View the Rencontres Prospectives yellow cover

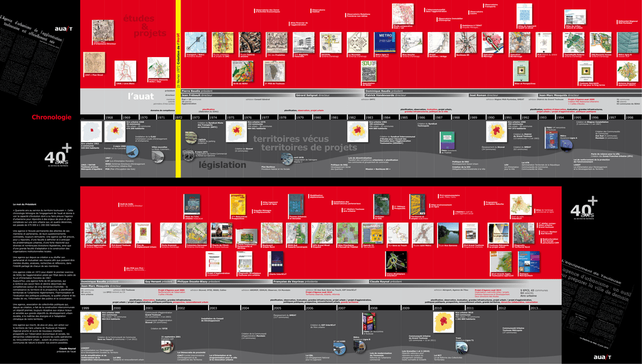click(238, 204)
